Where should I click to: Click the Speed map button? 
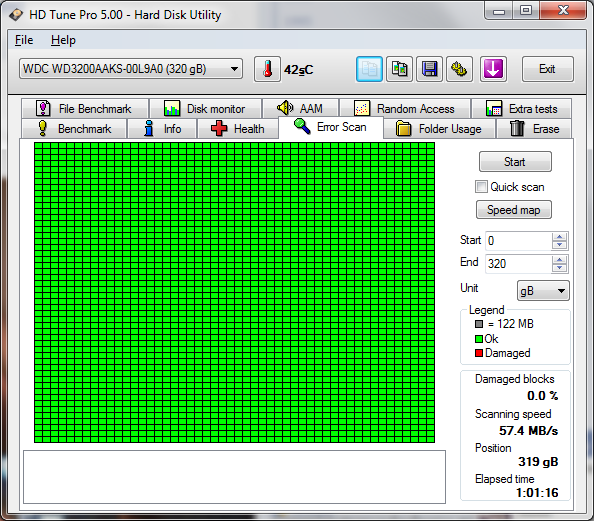pyautogui.click(x=514, y=210)
